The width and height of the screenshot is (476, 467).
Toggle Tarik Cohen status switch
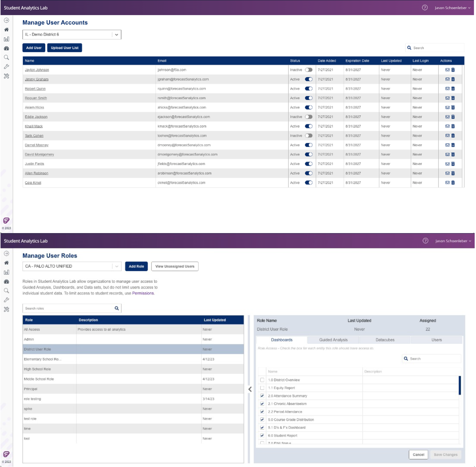[308, 136]
